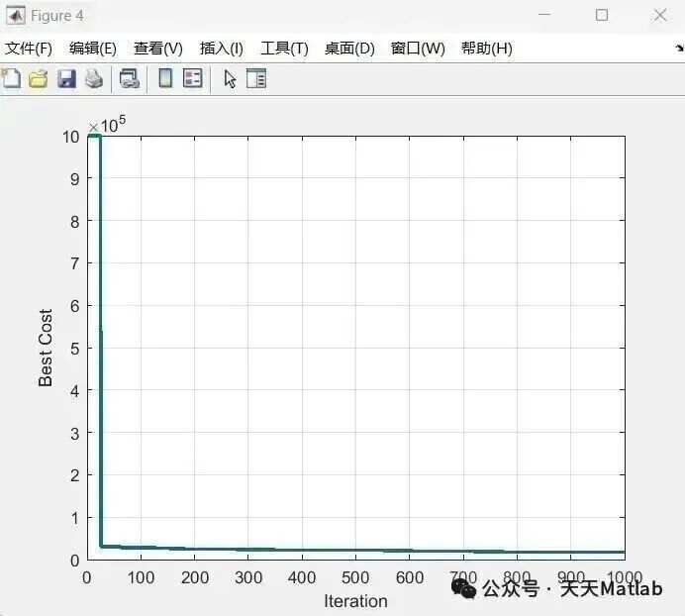The image size is (685, 616).
Task: Open the 工具(T) menu
Action: (x=284, y=49)
